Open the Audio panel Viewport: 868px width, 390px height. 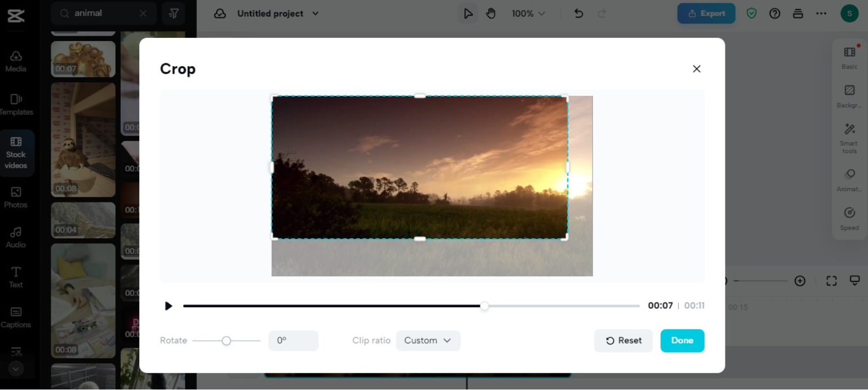pyautogui.click(x=16, y=237)
